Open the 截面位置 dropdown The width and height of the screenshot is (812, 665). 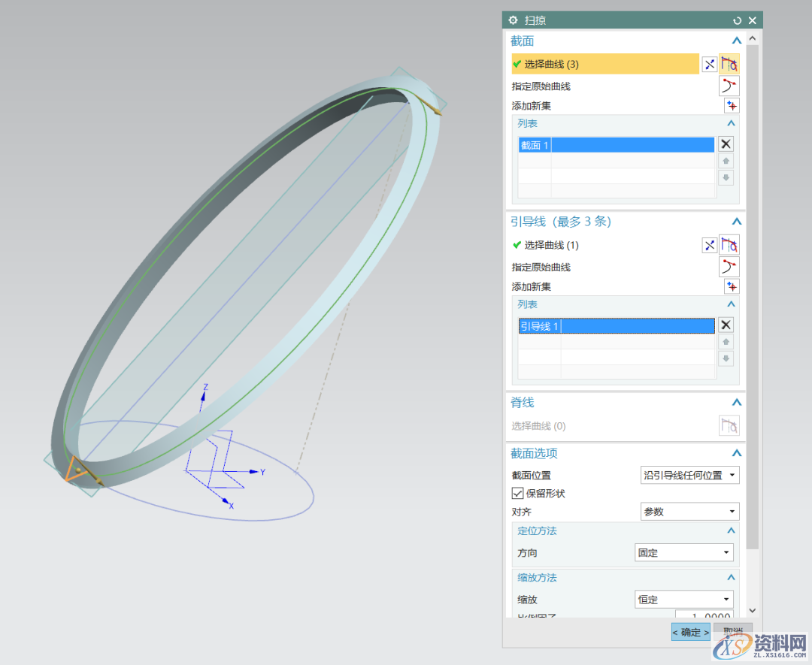coord(689,475)
